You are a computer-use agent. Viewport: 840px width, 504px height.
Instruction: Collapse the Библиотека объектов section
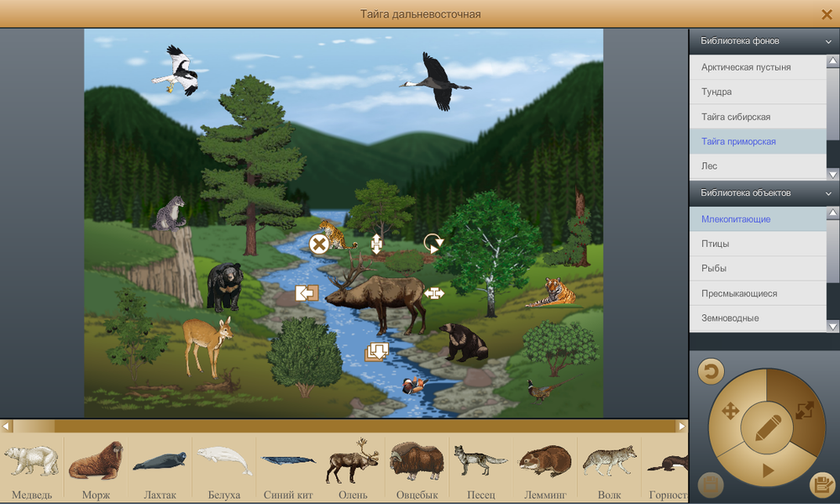[828, 193]
